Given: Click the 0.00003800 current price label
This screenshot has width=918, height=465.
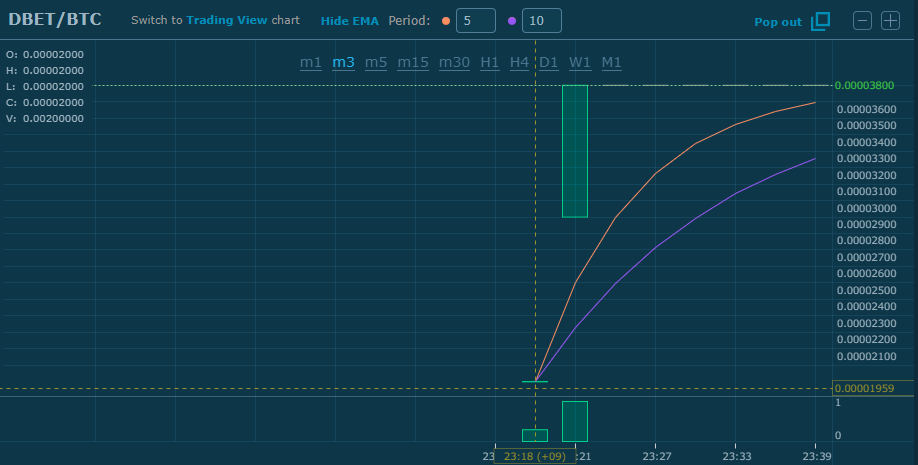Looking at the screenshot, I should tap(864, 86).
